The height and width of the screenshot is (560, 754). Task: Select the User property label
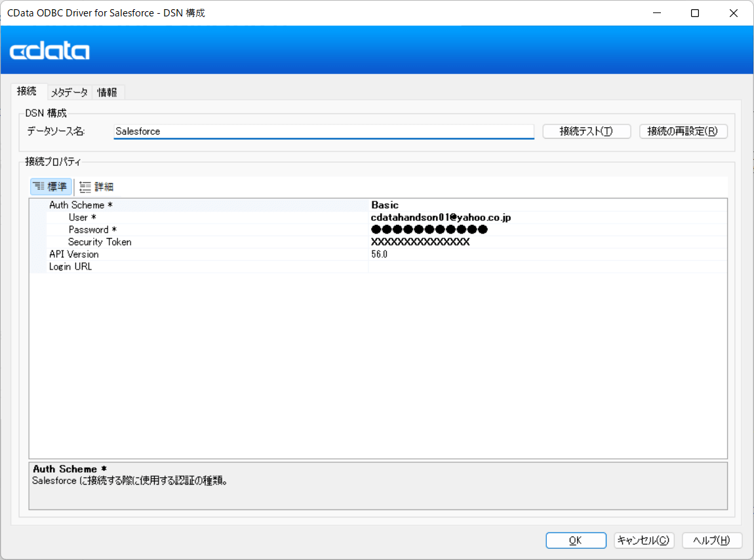click(82, 218)
